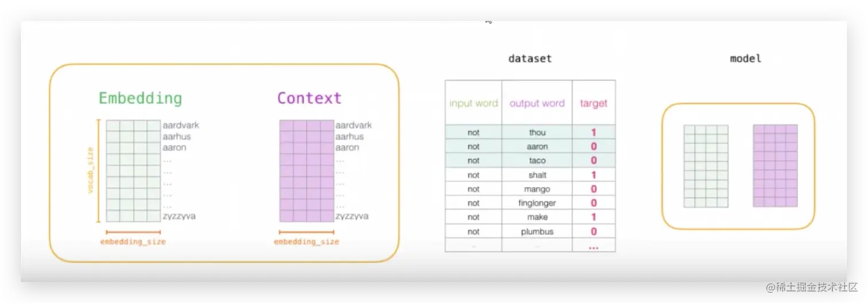Click the not cell in the shalt row
The width and height of the screenshot is (868, 303).
[474, 175]
